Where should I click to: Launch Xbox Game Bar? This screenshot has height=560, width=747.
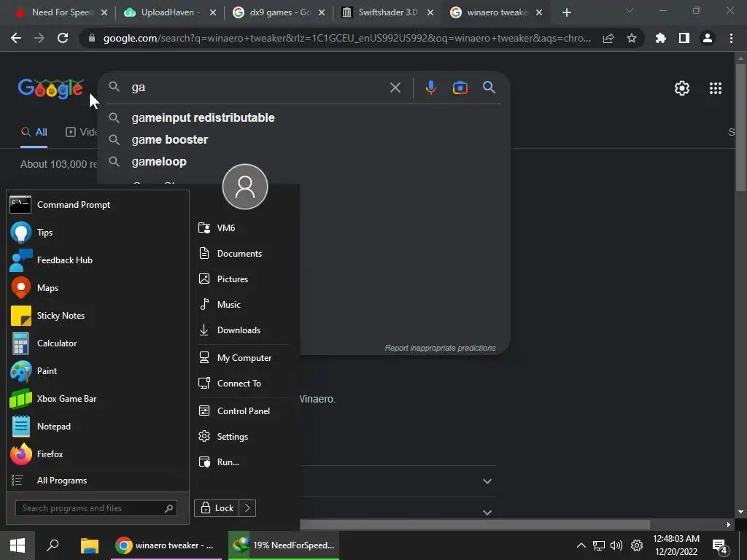click(98, 399)
